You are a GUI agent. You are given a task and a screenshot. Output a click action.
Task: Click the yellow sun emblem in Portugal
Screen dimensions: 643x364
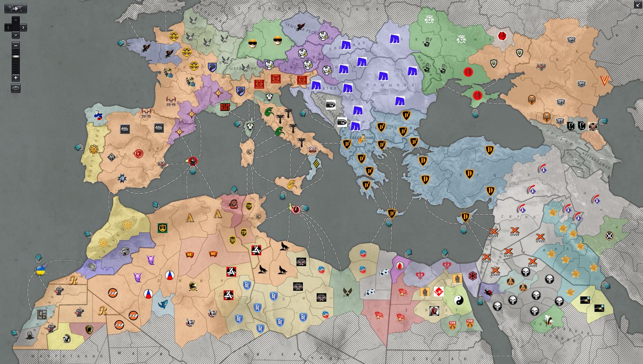(94, 149)
